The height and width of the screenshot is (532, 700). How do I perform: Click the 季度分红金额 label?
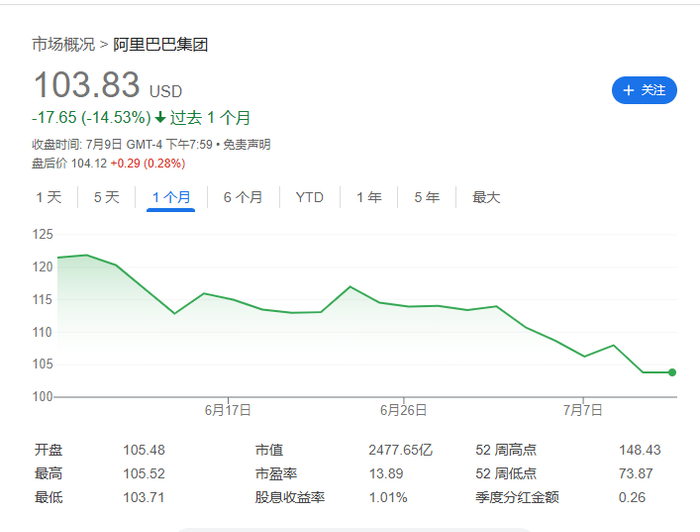517,497
